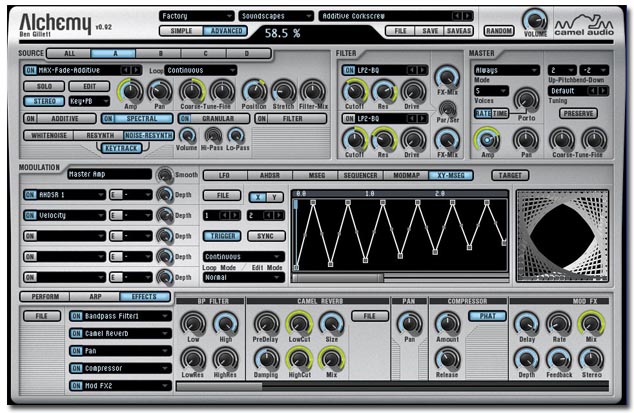Screen dimensions: 634x413
Task: Click the Compressor Amount knob
Action: coord(448,324)
